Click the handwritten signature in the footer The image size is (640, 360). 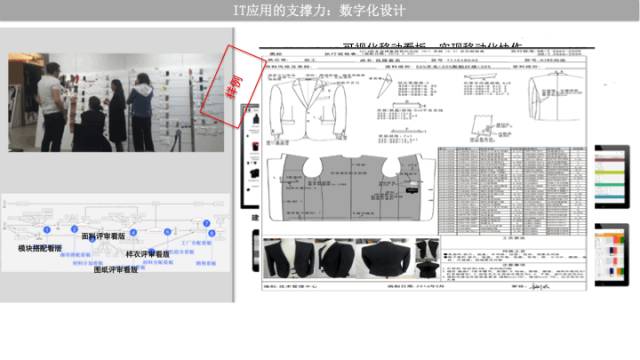(x=539, y=287)
